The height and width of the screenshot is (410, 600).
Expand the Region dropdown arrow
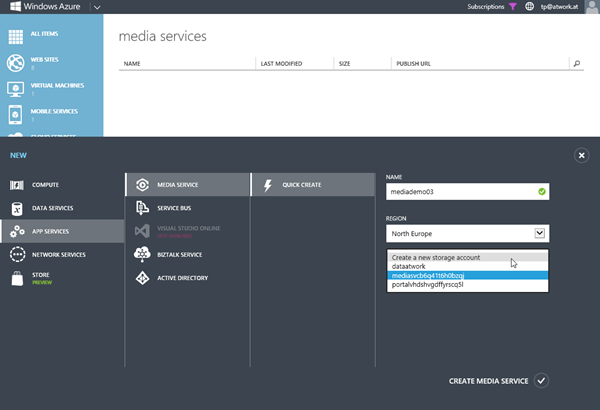pos(539,232)
